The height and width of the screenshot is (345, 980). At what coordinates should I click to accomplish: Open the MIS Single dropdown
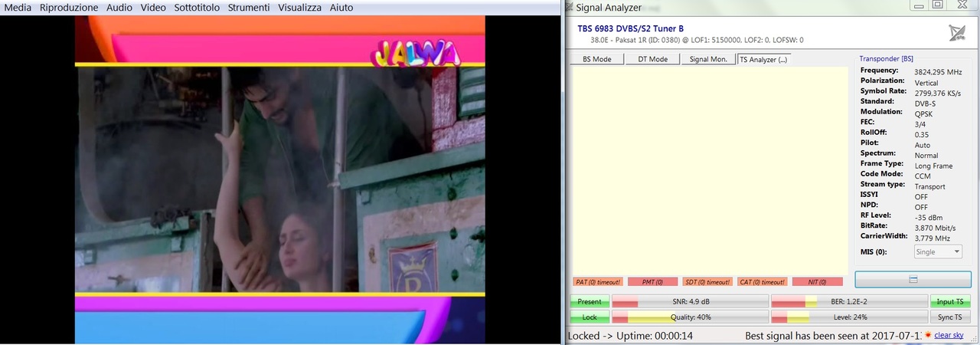click(x=938, y=251)
